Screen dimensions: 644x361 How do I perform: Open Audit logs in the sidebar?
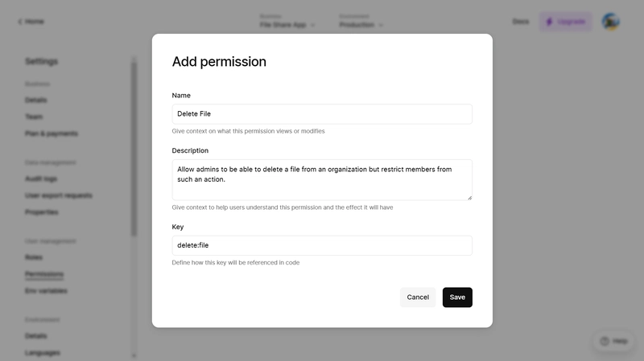(41, 178)
